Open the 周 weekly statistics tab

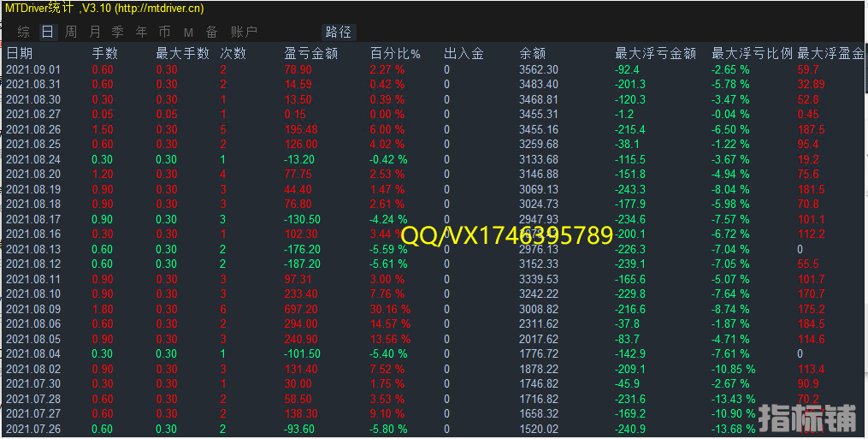[x=71, y=32]
